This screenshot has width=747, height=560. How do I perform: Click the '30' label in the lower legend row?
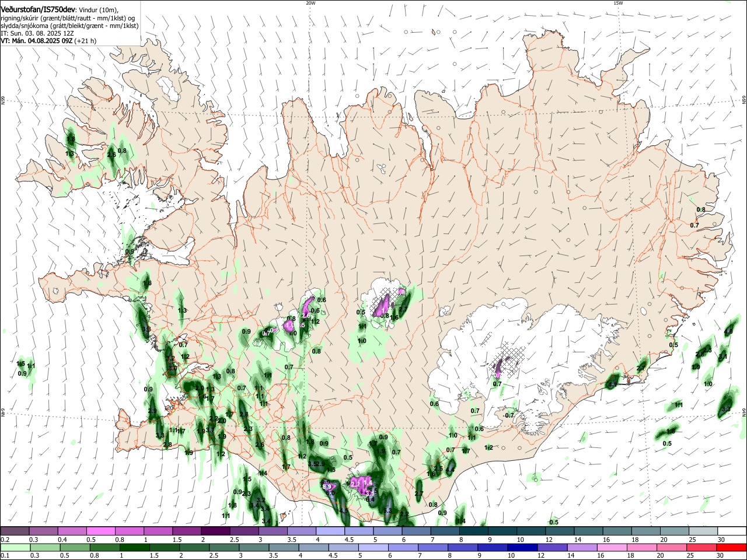point(721,555)
